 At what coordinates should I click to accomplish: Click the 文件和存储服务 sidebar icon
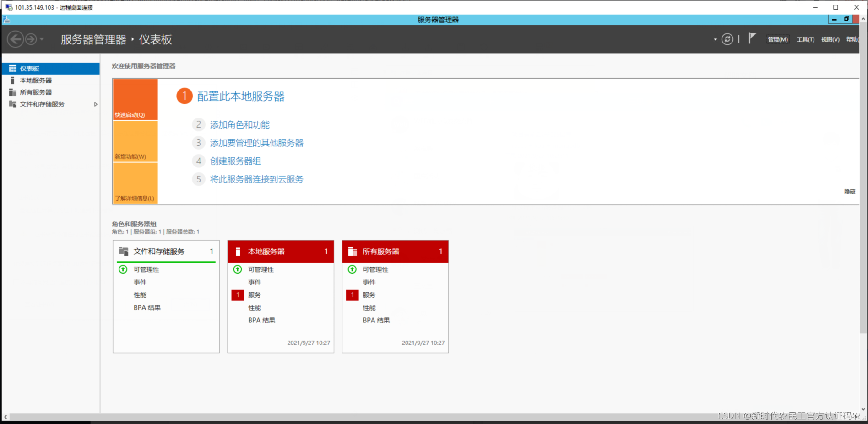pos(12,104)
